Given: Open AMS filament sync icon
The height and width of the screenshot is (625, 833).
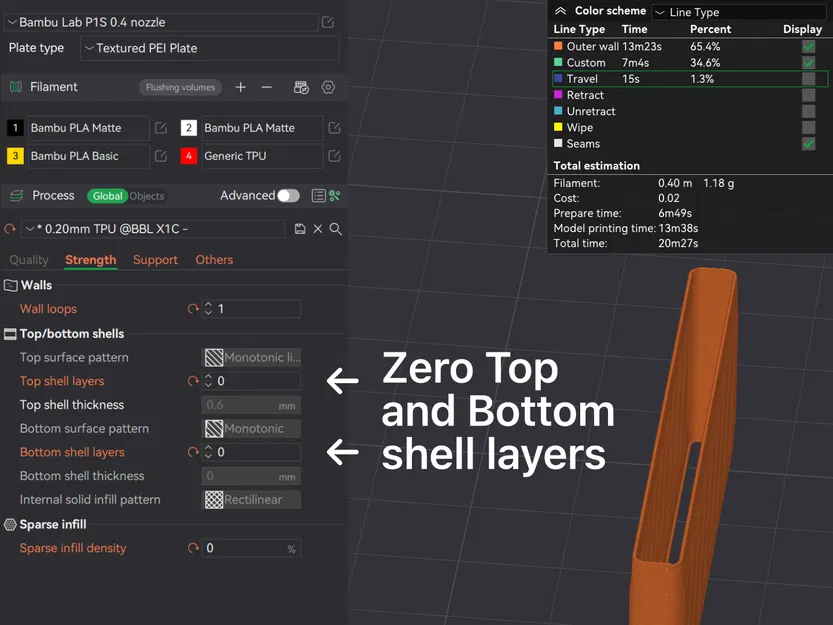Looking at the screenshot, I should click(x=301, y=87).
